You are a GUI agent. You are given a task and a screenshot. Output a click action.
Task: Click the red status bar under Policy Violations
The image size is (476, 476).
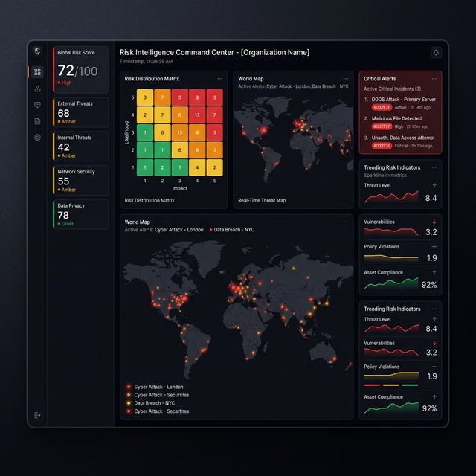pos(372,385)
